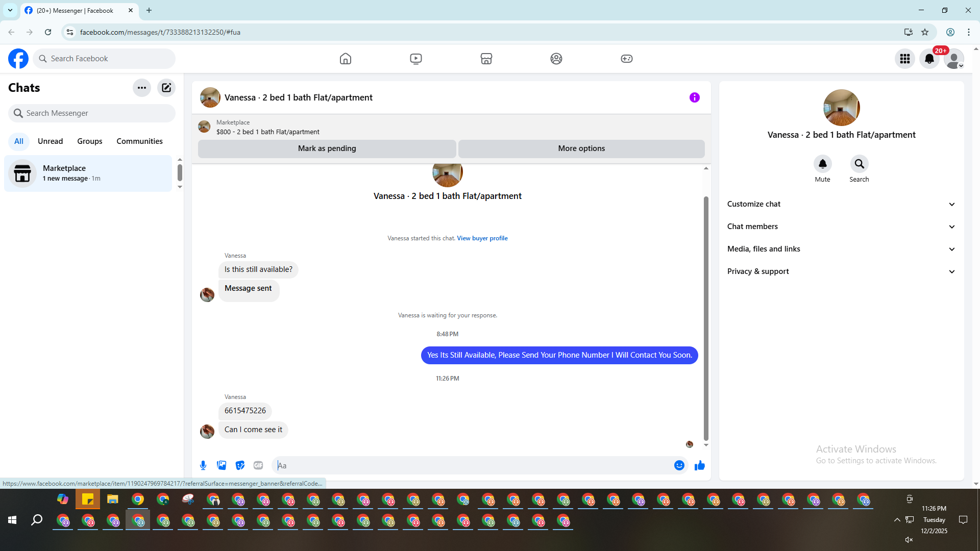This screenshot has height=551, width=980.
Task: Toggle the conversation information panel
Action: (x=694, y=97)
